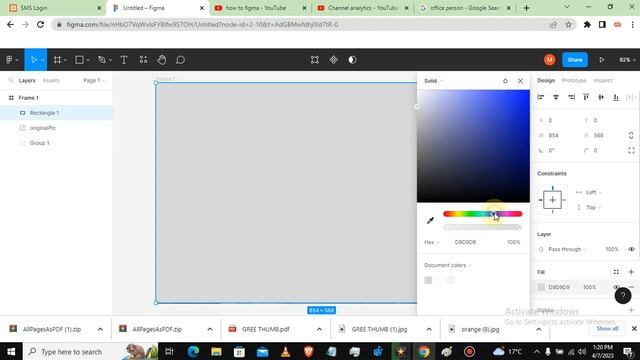Open the Page 1 dropdown

(94, 80)
